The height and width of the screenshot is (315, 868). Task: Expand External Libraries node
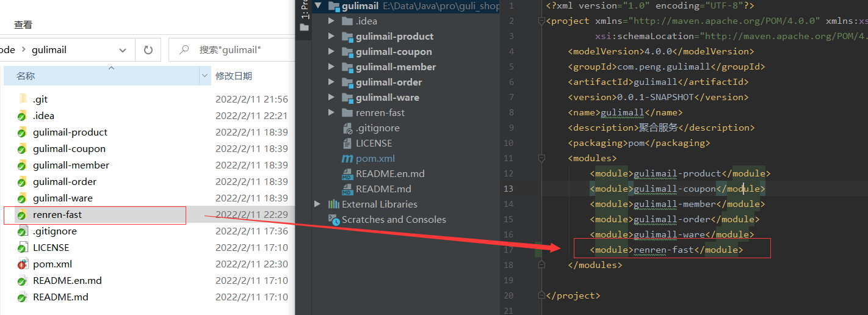point(317,204)
